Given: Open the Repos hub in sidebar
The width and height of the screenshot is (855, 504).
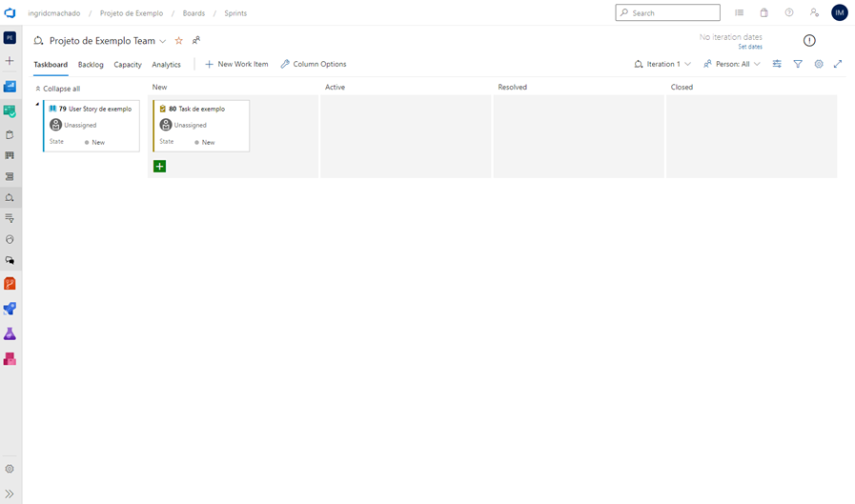Looking at the screenshot, I should (10, 283).
